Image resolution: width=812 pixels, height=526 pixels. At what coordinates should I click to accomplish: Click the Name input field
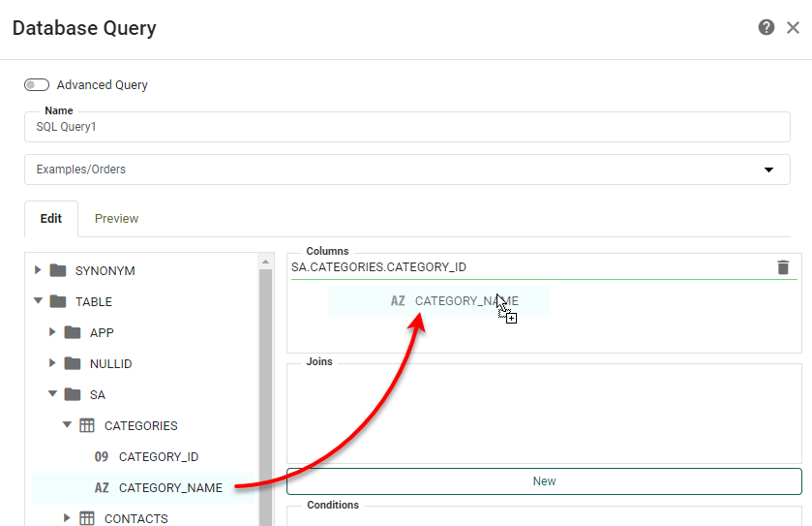(406, 127)
